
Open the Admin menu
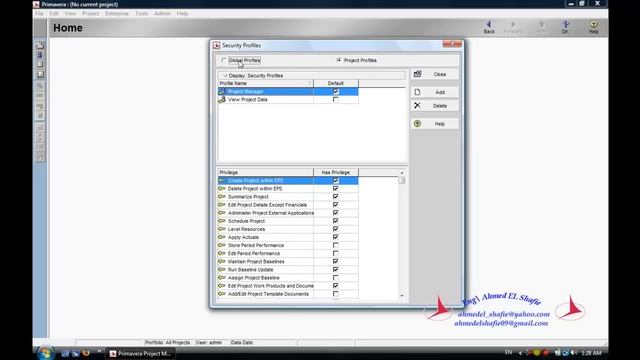click(x=162, y=13)
